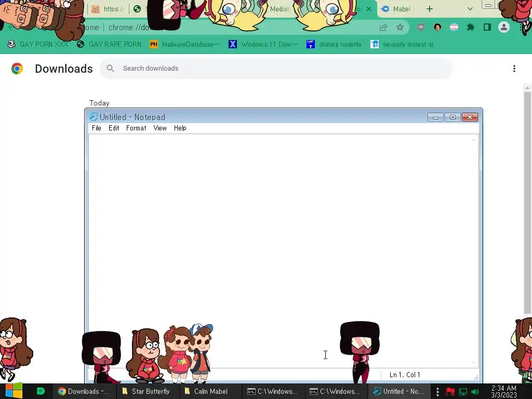Click the Today heading on Downloads page

click(x=99, y=103)
